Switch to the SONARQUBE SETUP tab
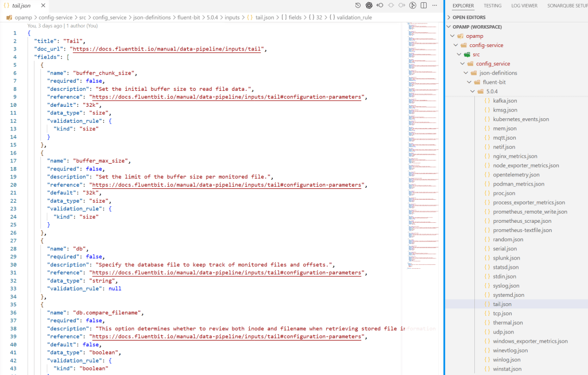588x375 pixels. click(567, 6)
